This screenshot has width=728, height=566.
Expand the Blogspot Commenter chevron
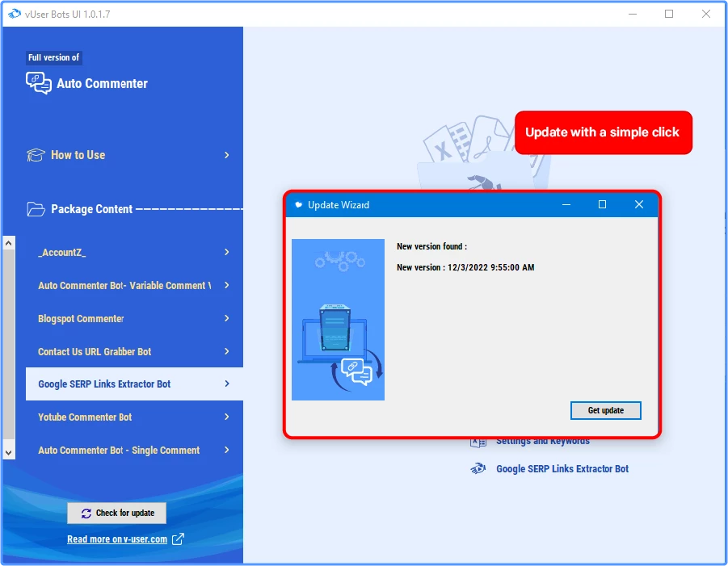point(226,318)
